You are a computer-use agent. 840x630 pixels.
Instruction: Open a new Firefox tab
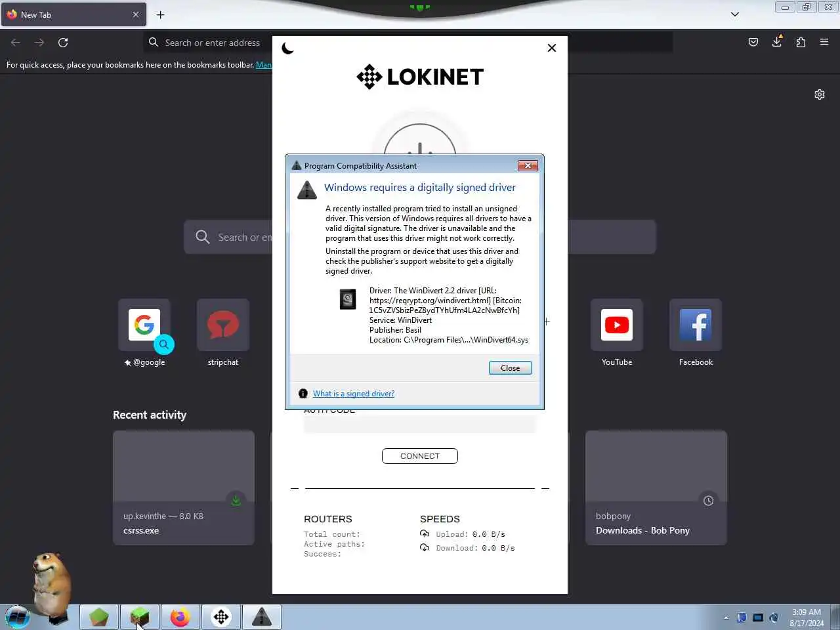point(161,14)
